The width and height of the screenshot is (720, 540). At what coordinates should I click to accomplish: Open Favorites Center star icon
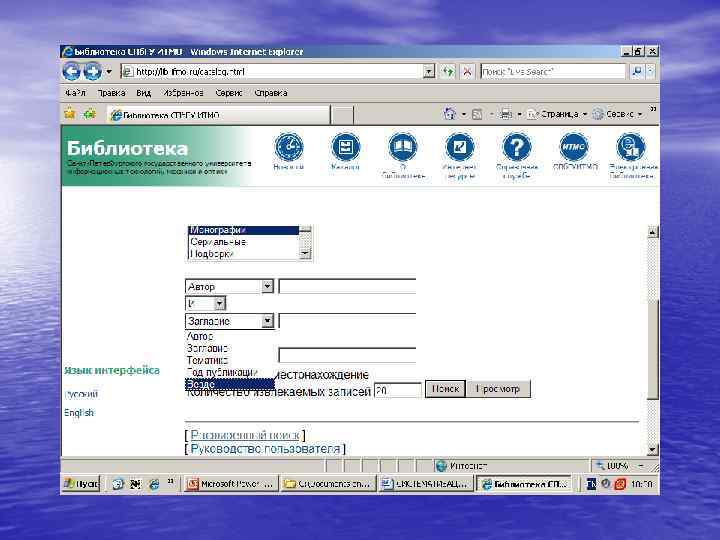[70, 113]
